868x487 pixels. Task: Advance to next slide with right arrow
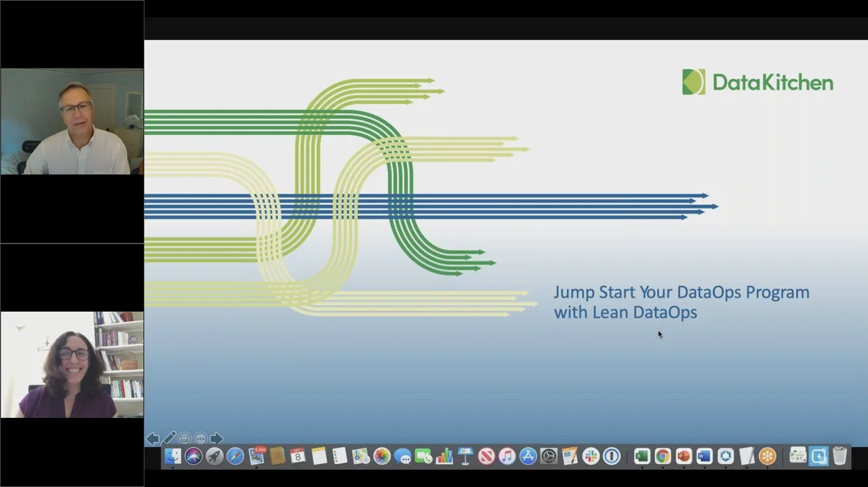pos(216,439)
